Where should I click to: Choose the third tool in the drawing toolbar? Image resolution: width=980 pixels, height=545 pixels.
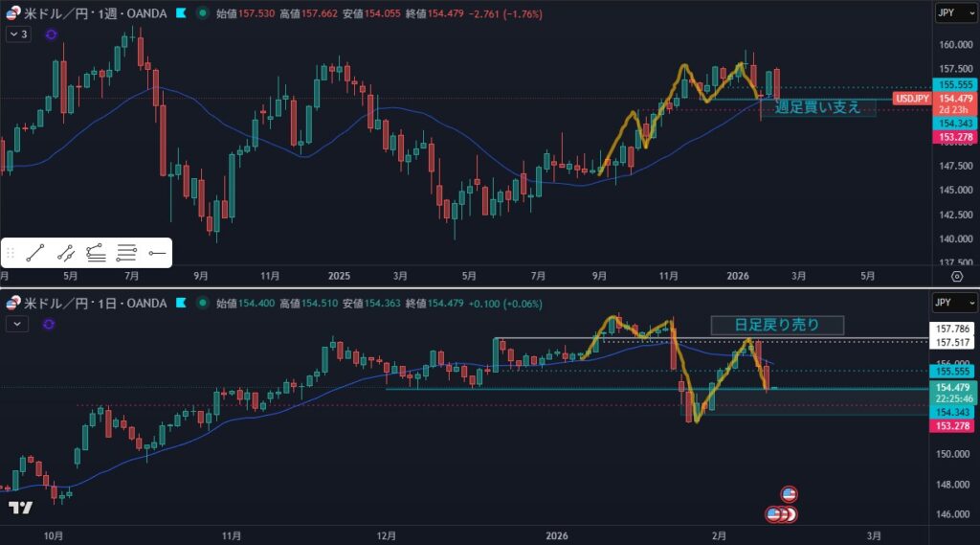tap(95, 254)
